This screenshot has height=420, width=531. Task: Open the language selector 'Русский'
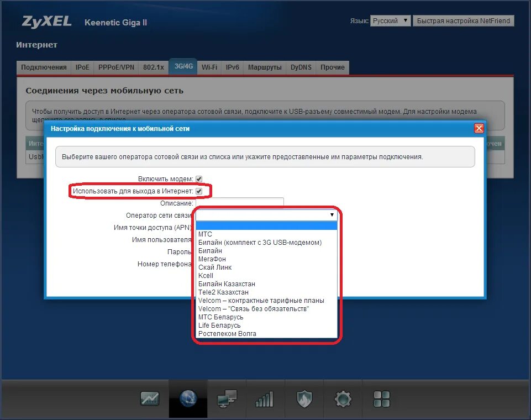coord(390,20)
